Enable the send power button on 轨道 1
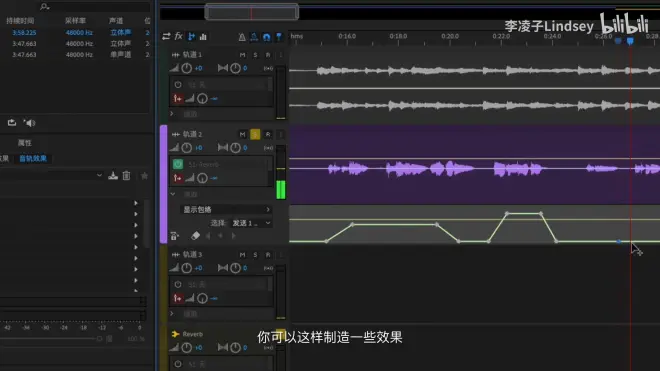 178,85
